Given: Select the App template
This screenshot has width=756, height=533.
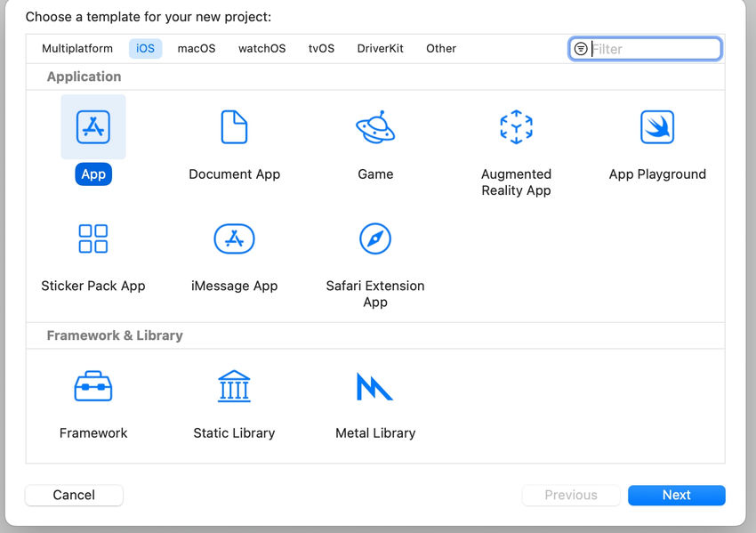Looking at the screenshot, I should click(x=92, y=126).
